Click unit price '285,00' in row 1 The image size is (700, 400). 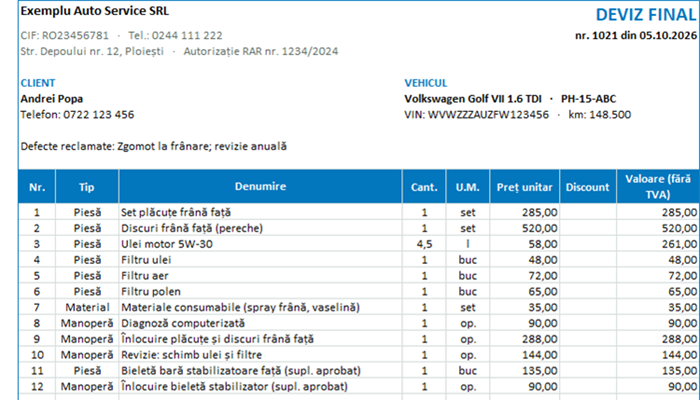(525, 212)
